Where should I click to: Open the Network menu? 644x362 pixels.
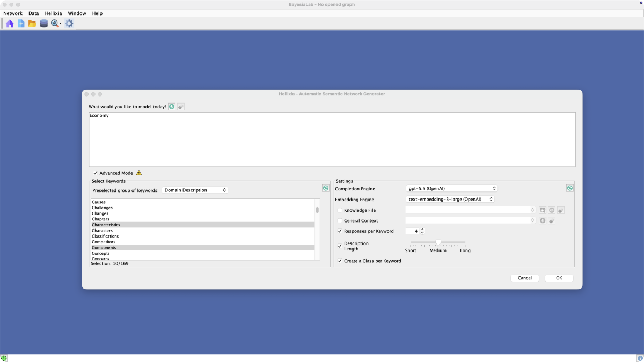coord(13,13)
